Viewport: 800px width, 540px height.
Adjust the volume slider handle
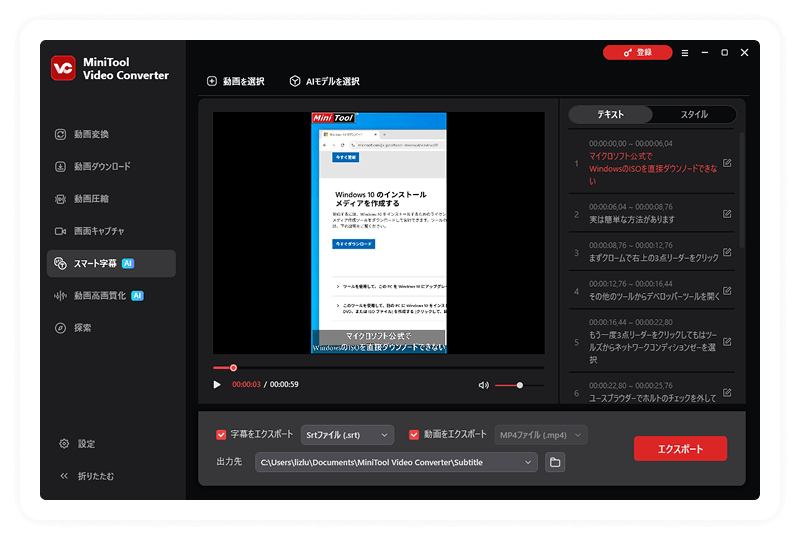pos(519,385)
